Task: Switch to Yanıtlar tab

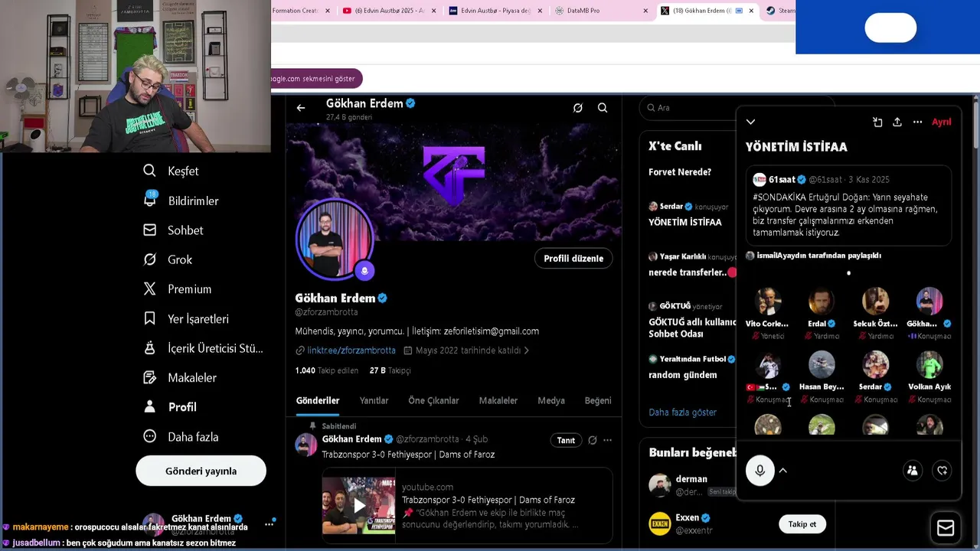Action: pyautogui.click(x=374, y=400)
